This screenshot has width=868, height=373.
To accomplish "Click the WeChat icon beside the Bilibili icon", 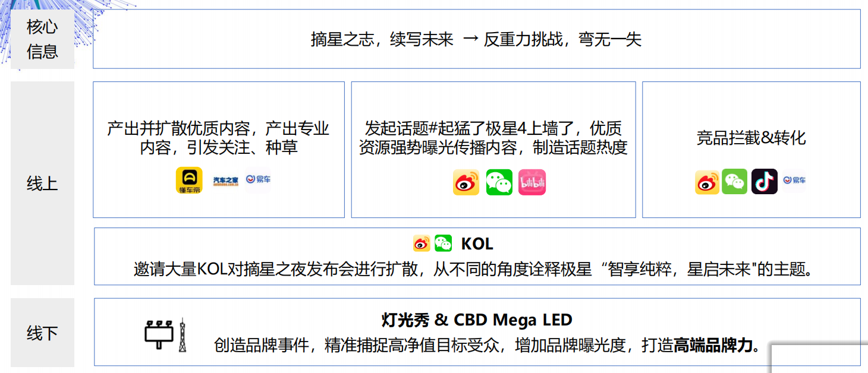I will 499,182.
